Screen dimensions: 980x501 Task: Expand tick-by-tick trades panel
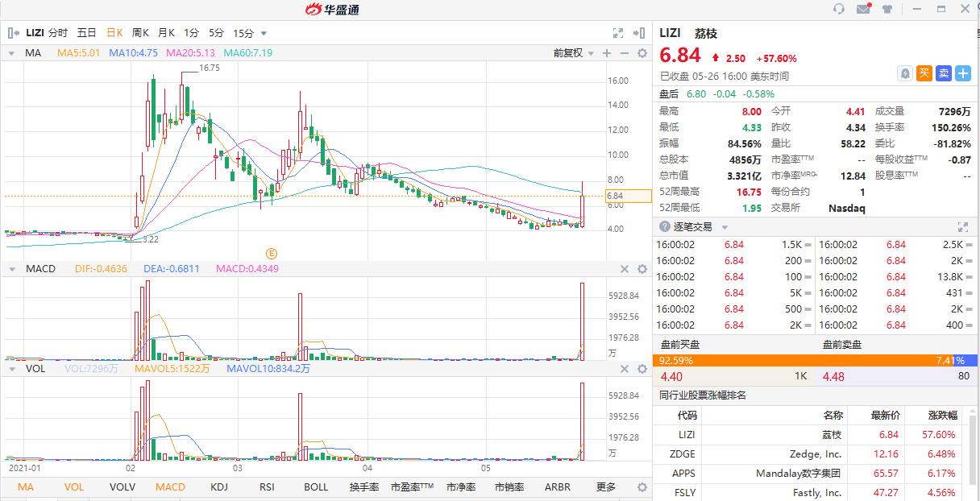[x=962, y=227]
